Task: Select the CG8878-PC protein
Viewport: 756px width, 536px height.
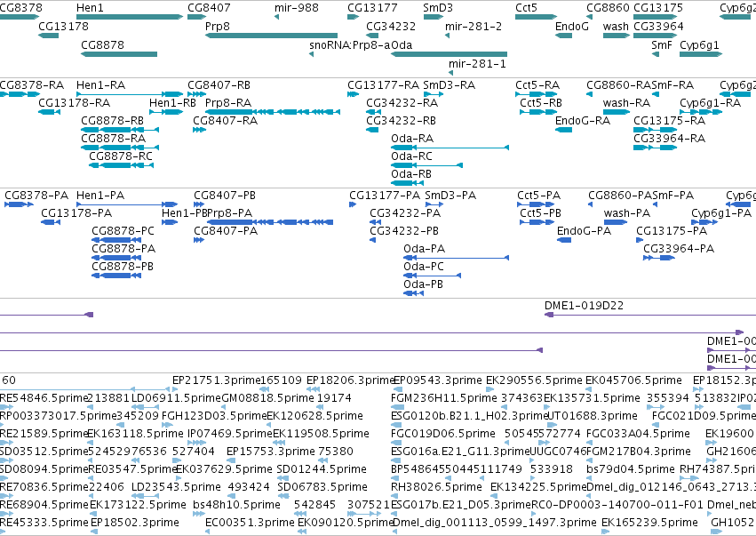Action: (x=116, y=240)
